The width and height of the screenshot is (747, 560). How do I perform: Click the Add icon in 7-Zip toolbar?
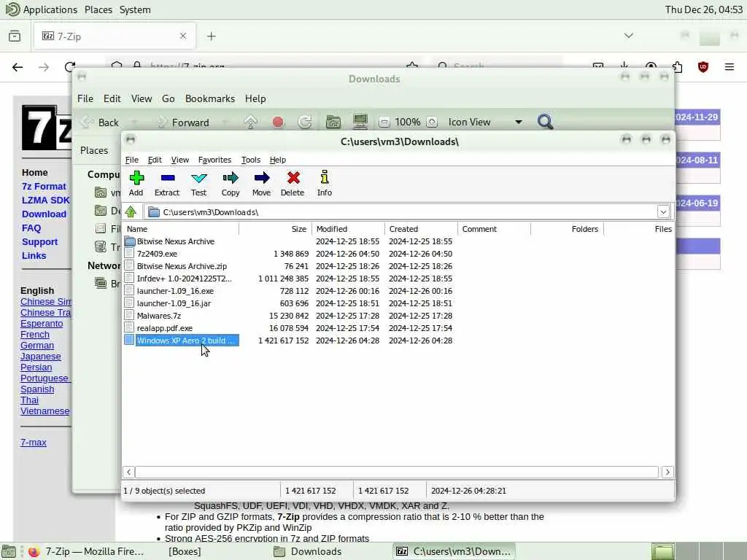pyautogui.click(x=136, y=178)
